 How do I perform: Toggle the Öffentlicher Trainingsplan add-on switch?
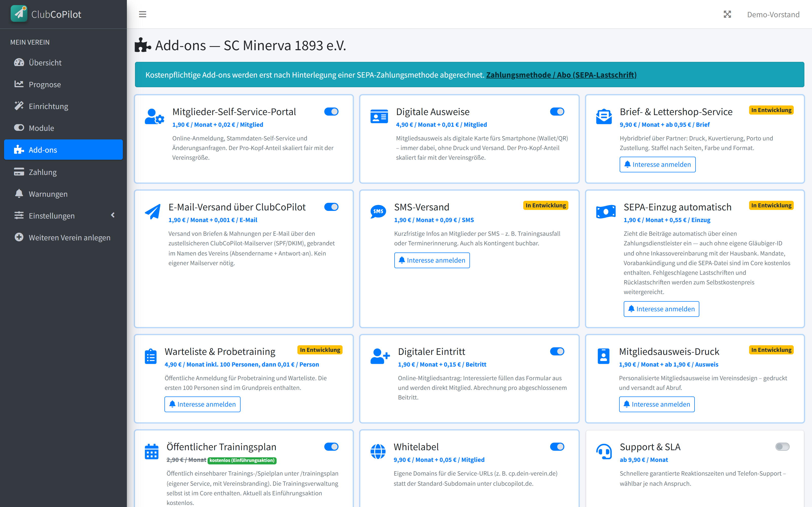coord(331,447)
